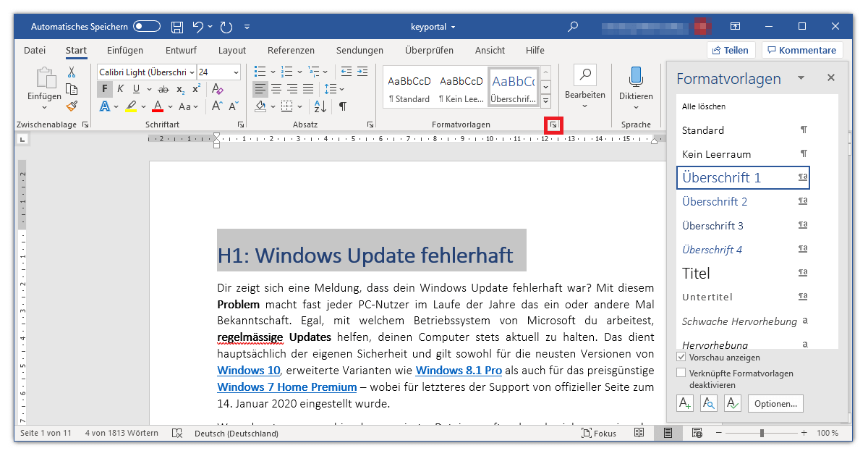Undo the last action in the title bar
This screenshot has height=456, width=868.
197,27
